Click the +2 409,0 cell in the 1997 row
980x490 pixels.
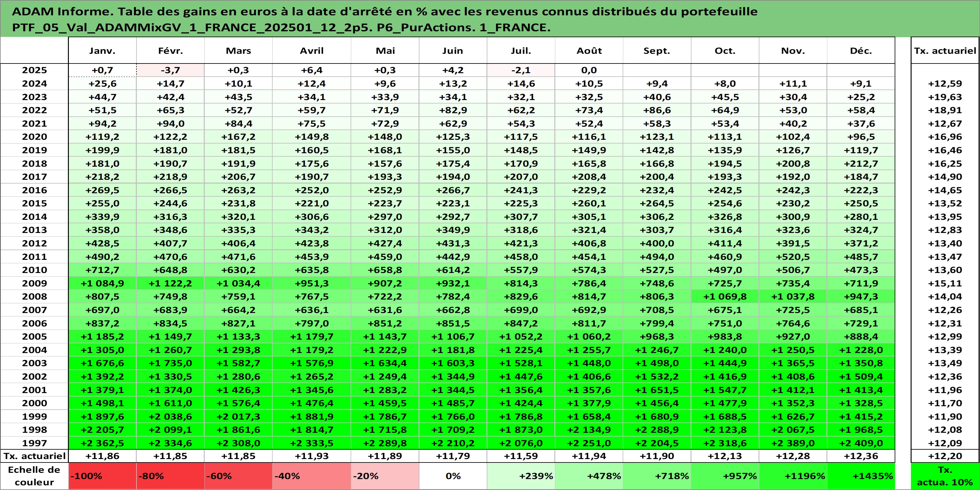point(861,443)
